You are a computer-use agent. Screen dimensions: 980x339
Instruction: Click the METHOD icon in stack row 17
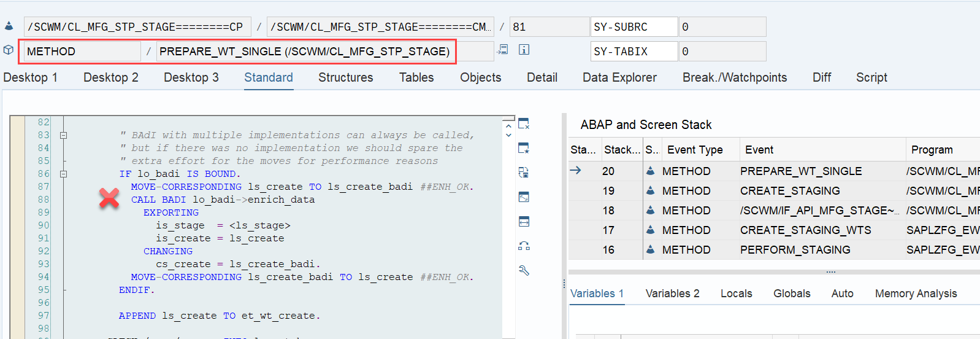pos(650,230)
